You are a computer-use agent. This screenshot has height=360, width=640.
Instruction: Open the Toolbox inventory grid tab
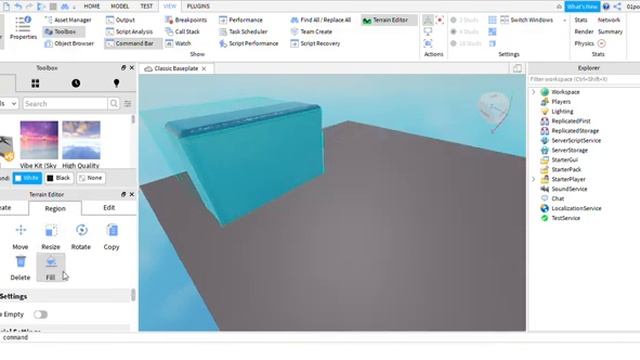[36, 83]
